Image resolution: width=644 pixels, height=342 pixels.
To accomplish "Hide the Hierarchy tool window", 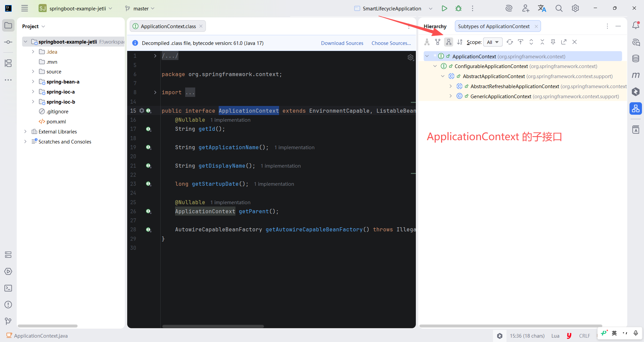I will (618, 26).
